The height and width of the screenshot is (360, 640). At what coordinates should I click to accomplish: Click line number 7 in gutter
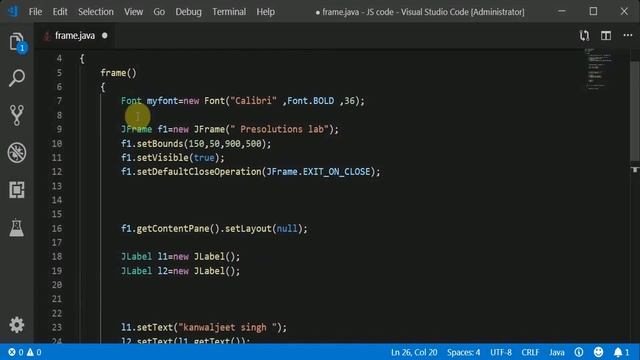[x=60, y=101]
